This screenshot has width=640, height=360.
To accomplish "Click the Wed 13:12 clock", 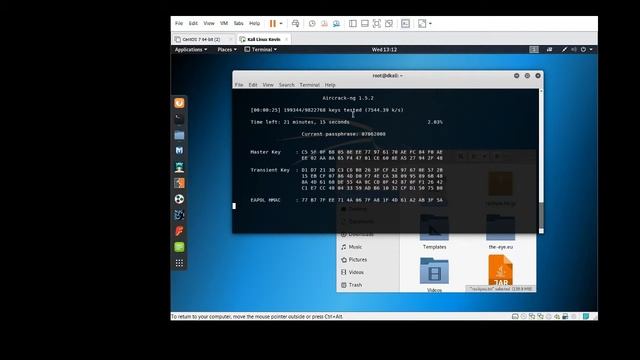I will [384, 49].
